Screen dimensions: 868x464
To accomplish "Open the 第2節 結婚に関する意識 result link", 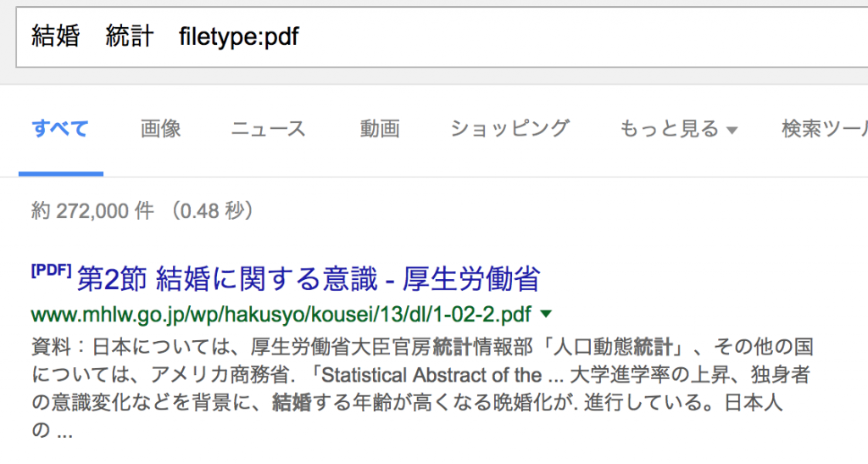I will (x=309, y=278).
